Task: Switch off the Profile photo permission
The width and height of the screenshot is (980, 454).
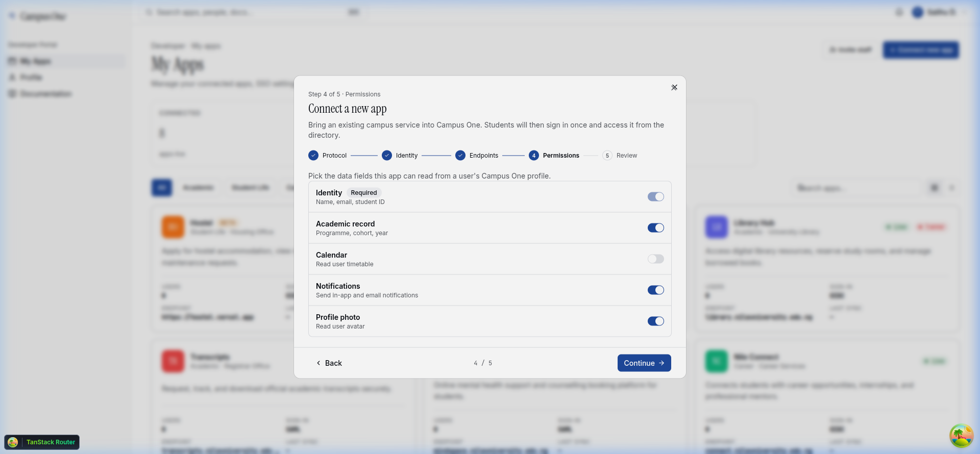Action: pos(656,321)
